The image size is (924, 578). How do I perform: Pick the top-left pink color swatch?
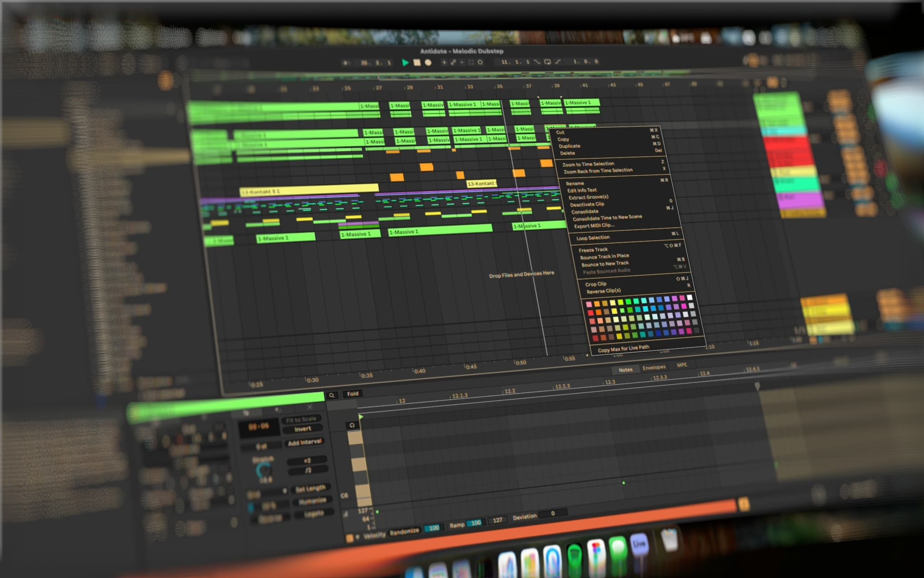tap(589, 304)
